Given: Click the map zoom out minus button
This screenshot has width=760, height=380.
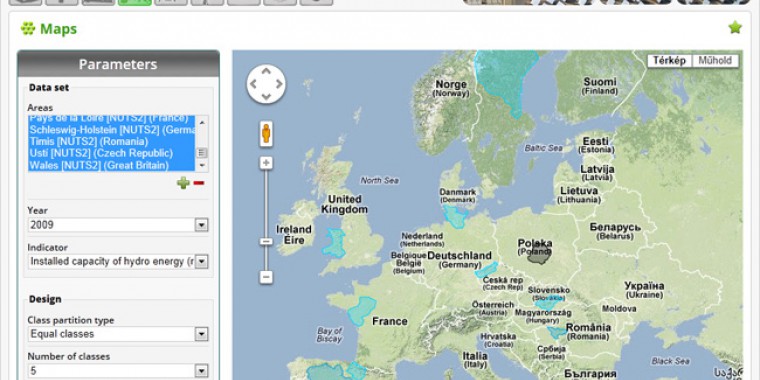Looking at the screenshot, I should point(266,277).
